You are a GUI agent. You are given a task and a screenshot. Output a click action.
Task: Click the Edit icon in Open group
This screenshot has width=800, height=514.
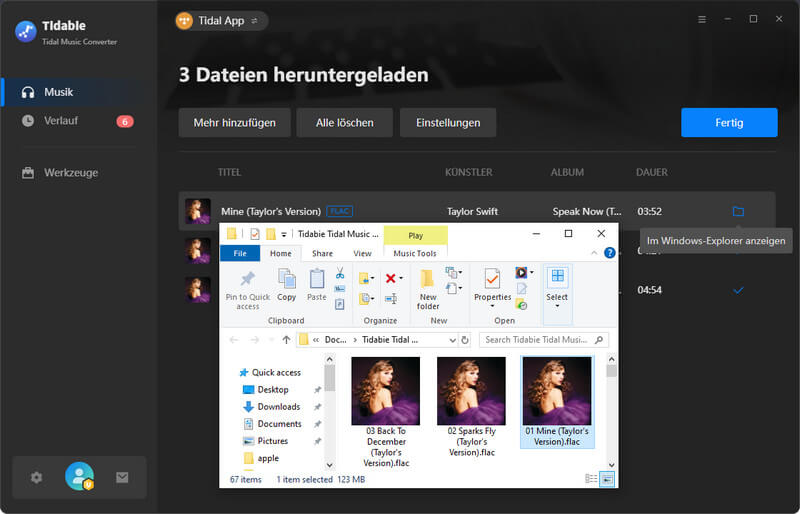(x=521, y=289)
